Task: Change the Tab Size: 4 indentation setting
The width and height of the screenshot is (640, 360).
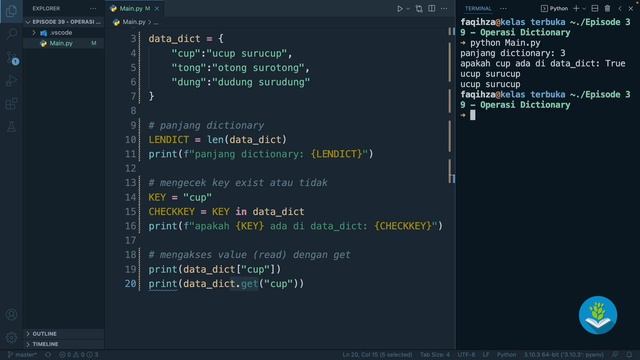Action: pos(435,355)
